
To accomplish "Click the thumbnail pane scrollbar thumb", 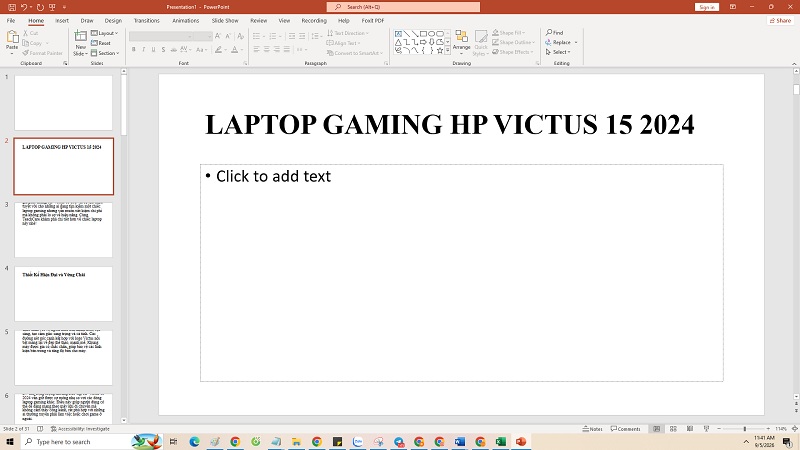I will pos(123,105).
